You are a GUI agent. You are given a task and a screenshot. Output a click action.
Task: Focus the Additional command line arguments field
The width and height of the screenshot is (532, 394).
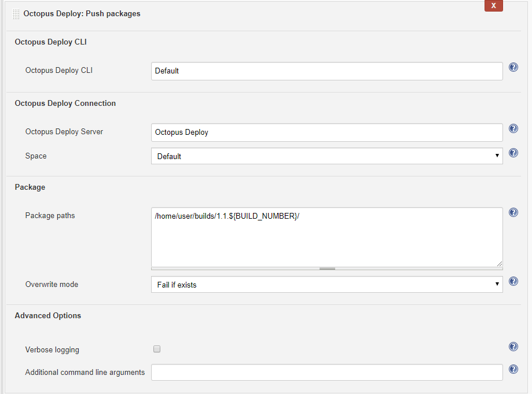click(326, 373)
